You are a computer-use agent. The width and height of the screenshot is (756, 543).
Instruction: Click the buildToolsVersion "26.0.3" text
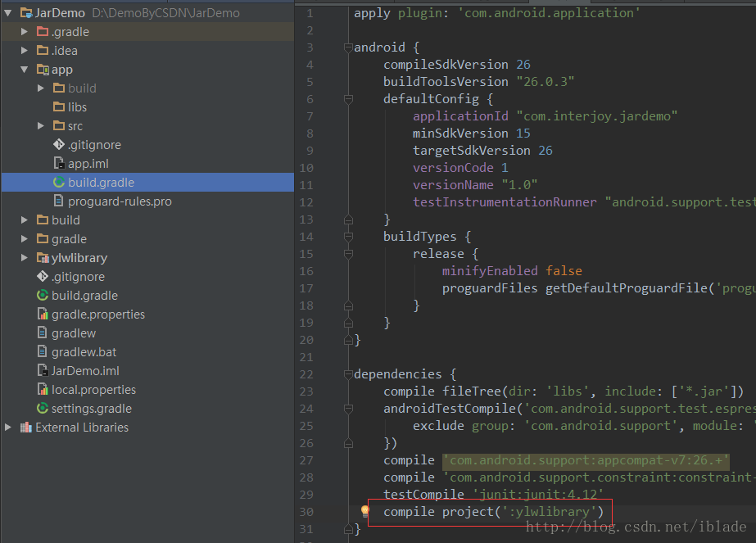pyautogui.click(x=479, y=82)
